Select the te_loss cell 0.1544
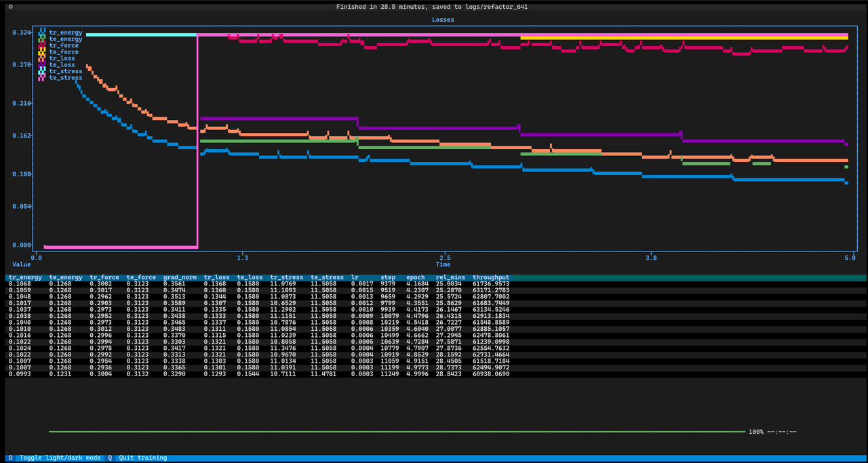The height and width of the screenshot is (463, 868). tap(248, 374)
